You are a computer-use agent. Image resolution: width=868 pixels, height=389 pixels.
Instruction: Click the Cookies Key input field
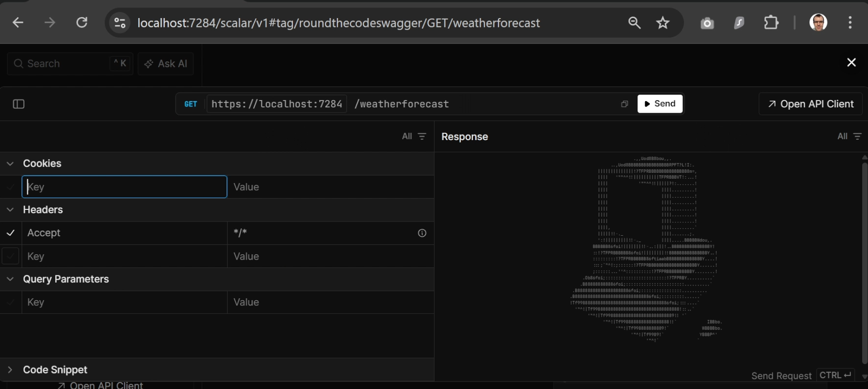(124, 187)
